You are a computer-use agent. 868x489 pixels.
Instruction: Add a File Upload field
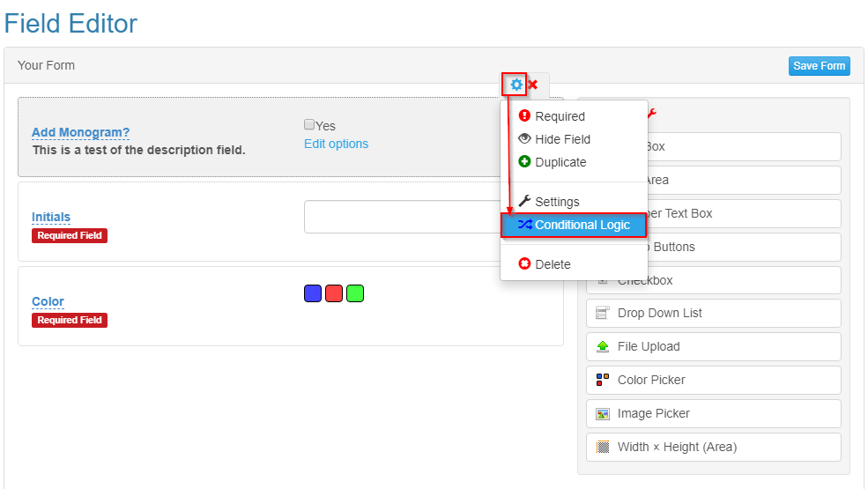[x=714, y=346]
